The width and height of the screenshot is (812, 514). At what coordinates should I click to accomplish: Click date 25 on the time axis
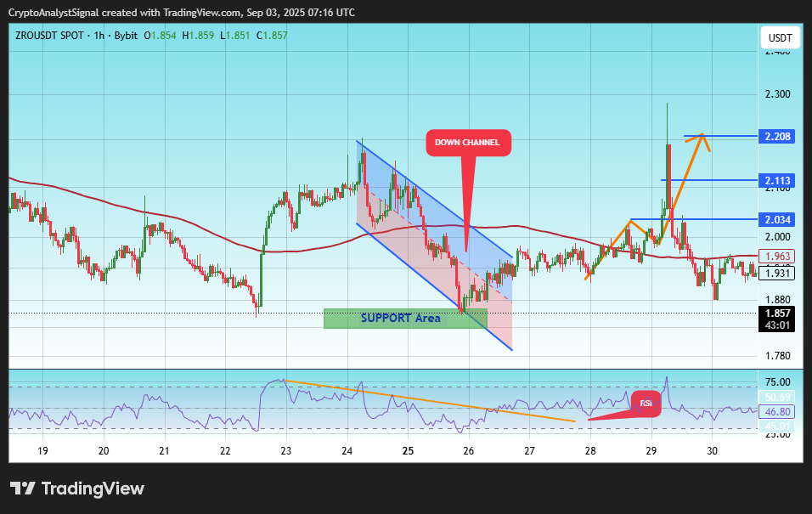[x=408, y=451]
